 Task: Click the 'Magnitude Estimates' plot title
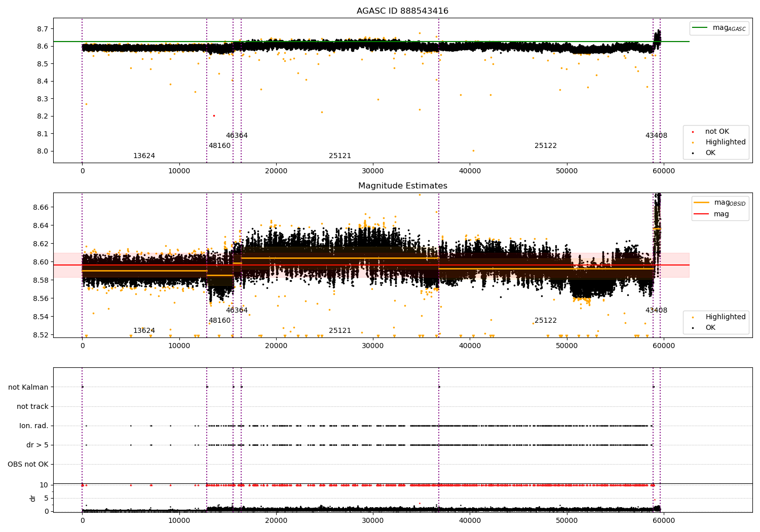tap(402, 186)
